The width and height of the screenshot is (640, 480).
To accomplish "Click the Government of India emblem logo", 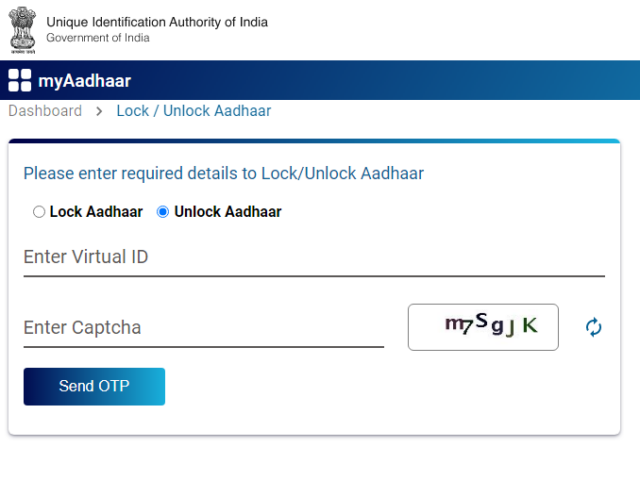I will click(23, 30).
